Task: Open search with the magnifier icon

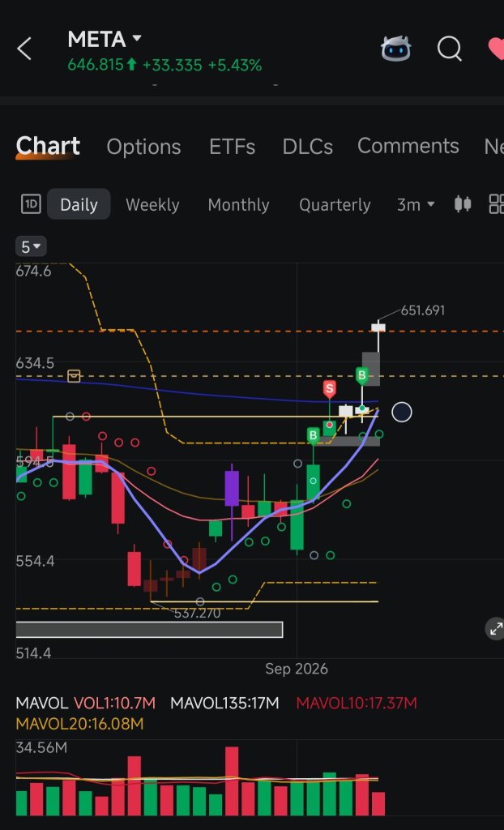Action: 450,49
